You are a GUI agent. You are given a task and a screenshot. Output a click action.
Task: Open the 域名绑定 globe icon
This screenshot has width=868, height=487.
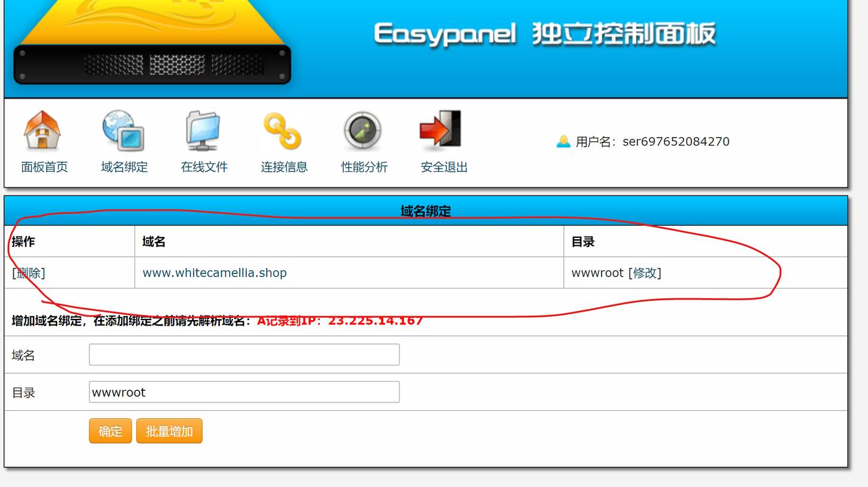123,130
